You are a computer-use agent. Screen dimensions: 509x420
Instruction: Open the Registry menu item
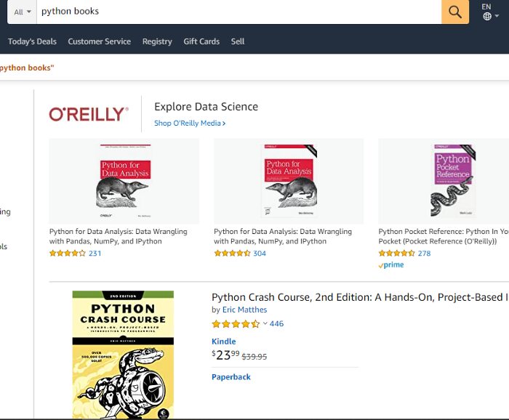(157, 41)
